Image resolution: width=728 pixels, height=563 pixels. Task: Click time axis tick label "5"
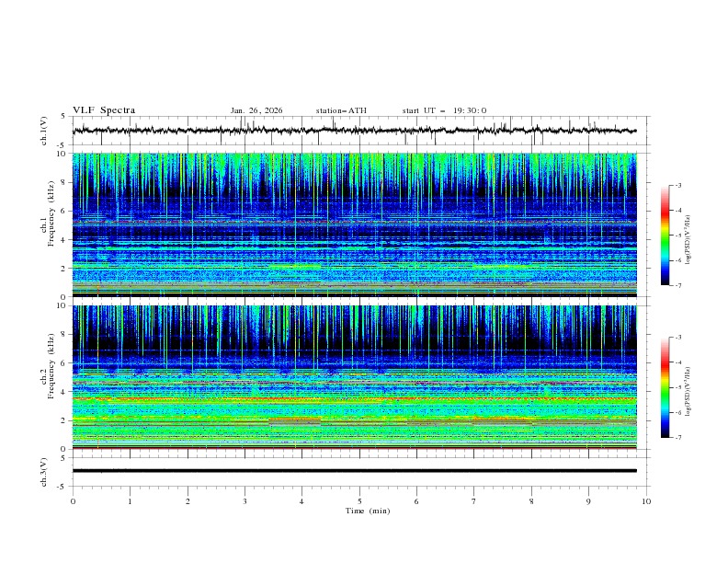click(359, 501)
